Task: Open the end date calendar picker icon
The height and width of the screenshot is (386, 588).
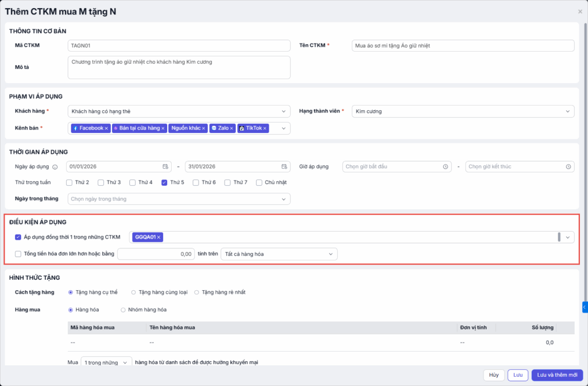Action: (x=284, y=167)
